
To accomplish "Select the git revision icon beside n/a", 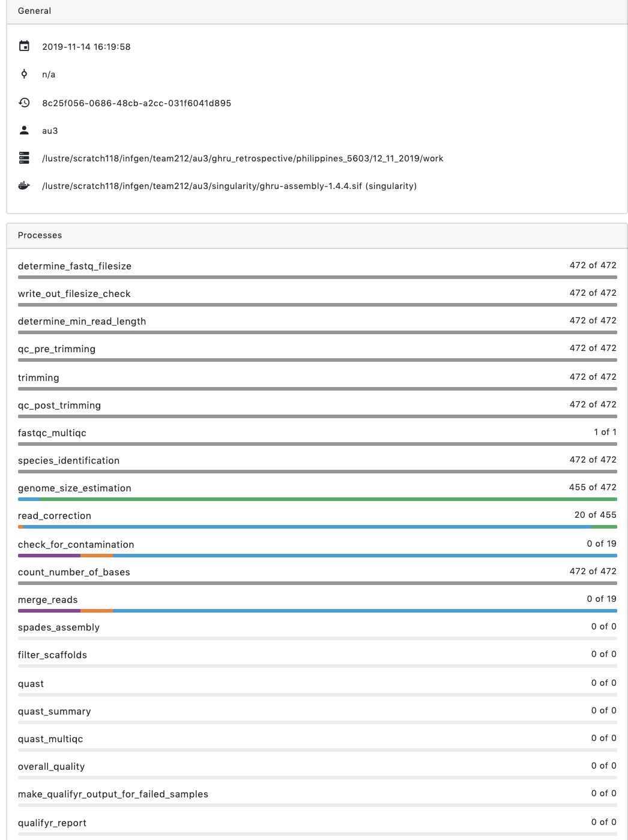I will pyautogui.click(x=25, y=74).
